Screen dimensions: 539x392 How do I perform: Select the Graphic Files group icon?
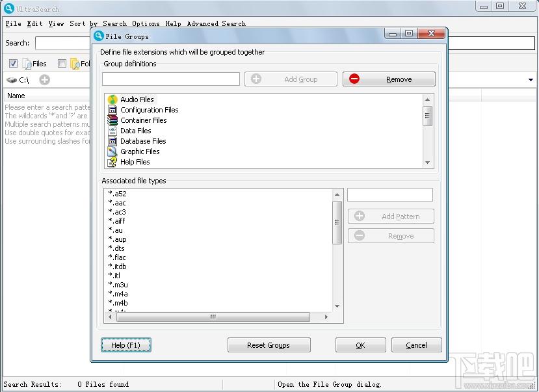pyautogui.click(x=112, y=151)
